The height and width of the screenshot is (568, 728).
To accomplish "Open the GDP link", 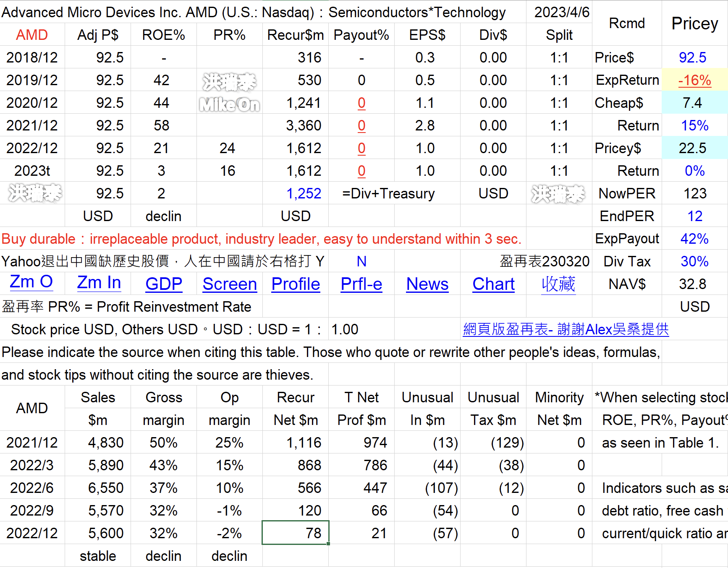I will (164, 284).
